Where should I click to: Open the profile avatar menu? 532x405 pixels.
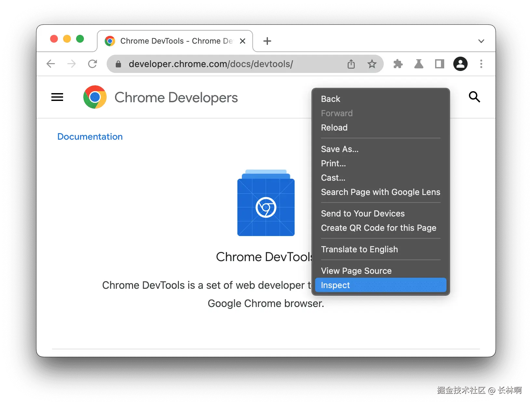460,64
